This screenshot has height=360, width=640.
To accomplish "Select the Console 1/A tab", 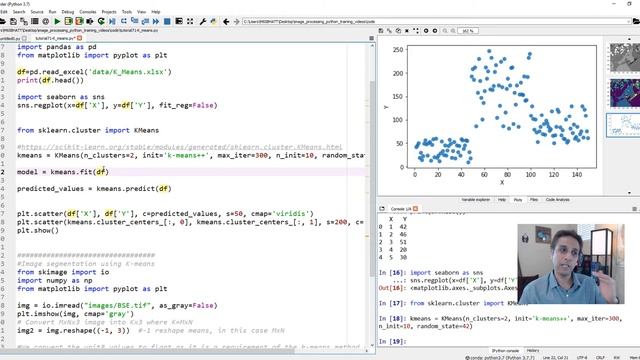I will [401, 209].
